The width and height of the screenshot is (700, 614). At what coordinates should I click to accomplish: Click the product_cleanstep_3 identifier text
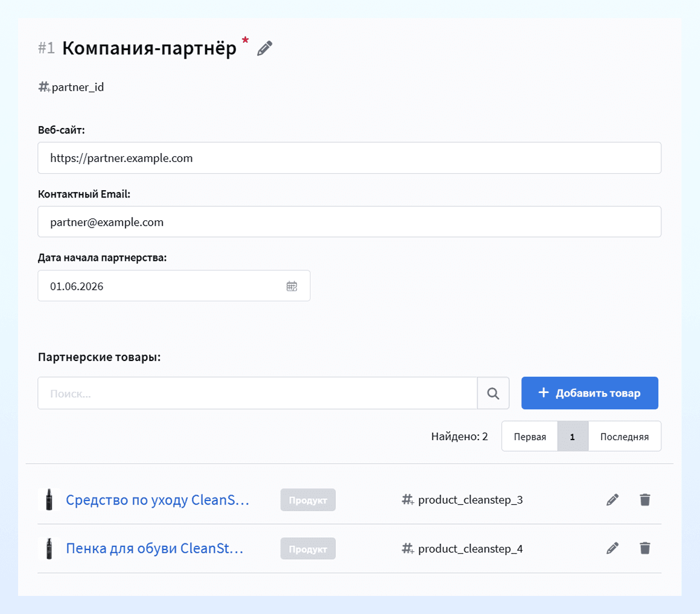tap(470, 500)
